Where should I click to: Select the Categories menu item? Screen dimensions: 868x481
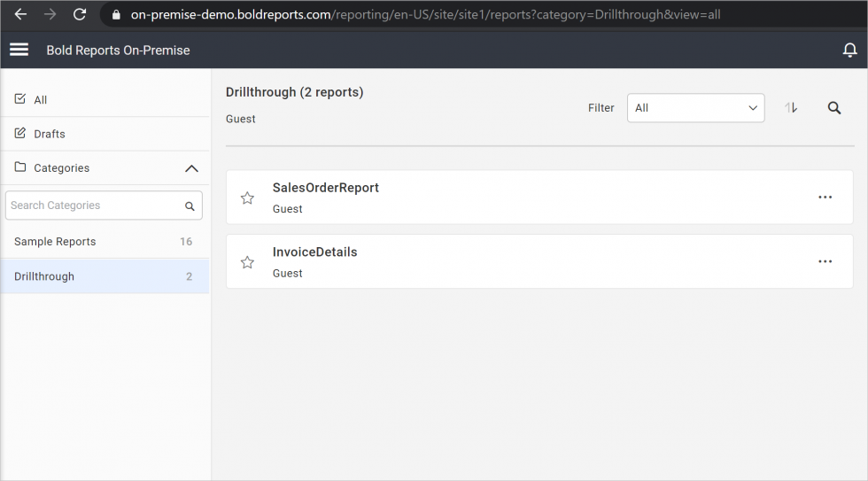click(105, 167)
